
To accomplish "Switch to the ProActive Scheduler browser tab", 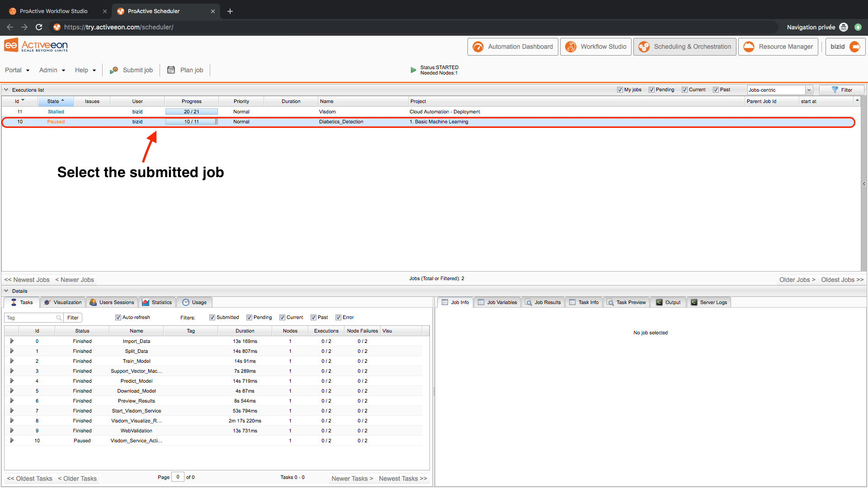I will [x=165, y=11].
